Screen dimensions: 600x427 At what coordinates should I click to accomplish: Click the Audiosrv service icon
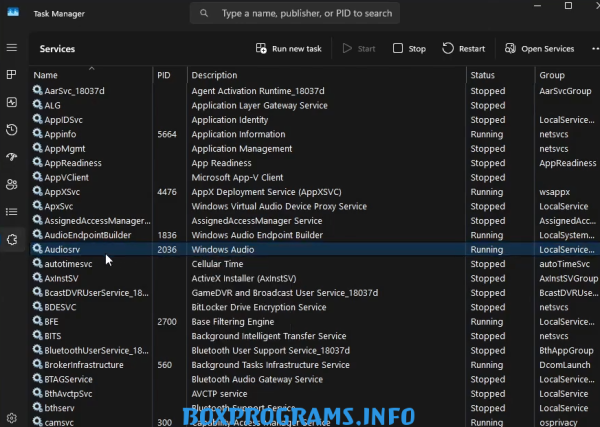tap(38, 249)
